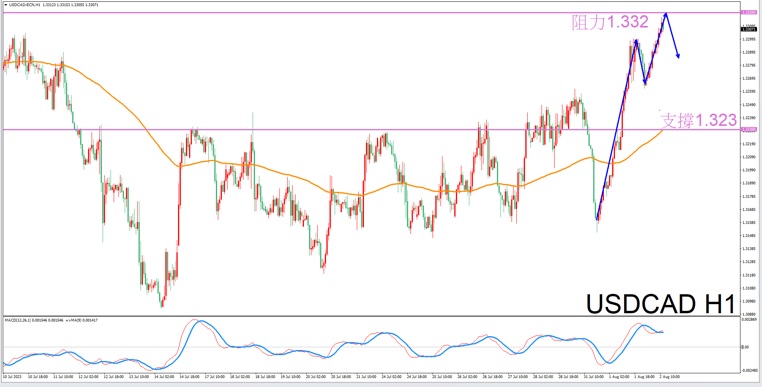Click the support line price tag on axis
762x387 pixels.
click(749, 129)
